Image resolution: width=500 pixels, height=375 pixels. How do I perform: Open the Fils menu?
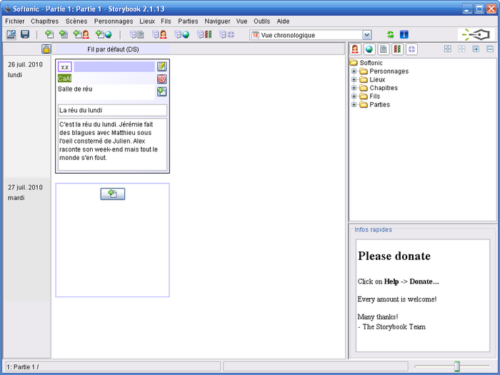tap(166, 21)
